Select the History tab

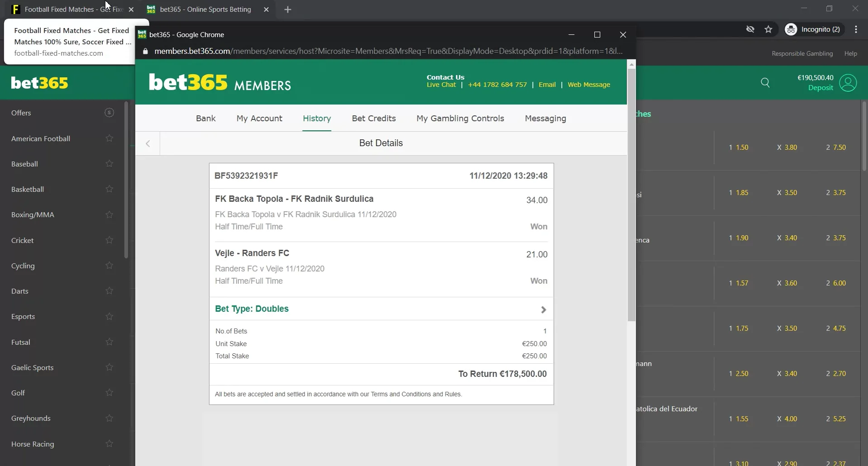pyautogui.click(x=317, y=119)
